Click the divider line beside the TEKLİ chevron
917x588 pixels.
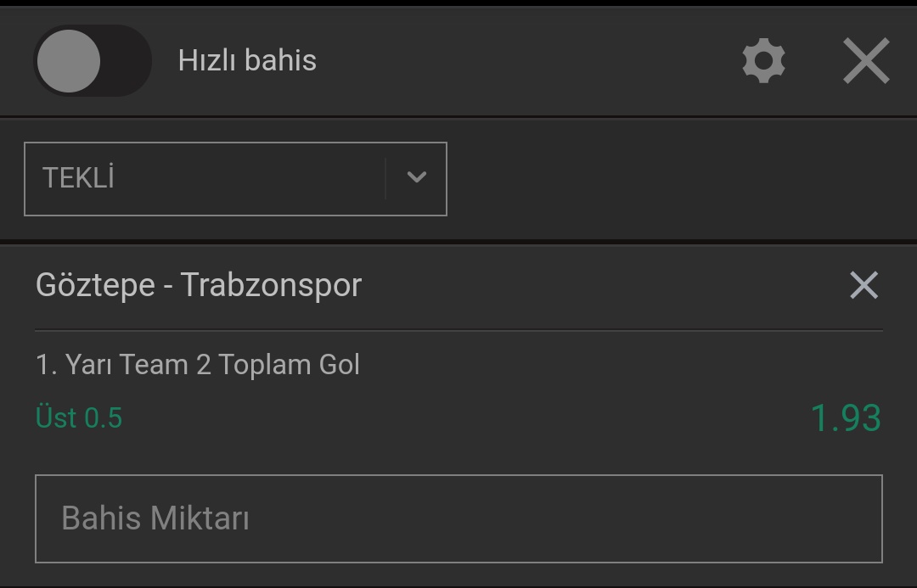pyautogui.click(x=385, y=178)
